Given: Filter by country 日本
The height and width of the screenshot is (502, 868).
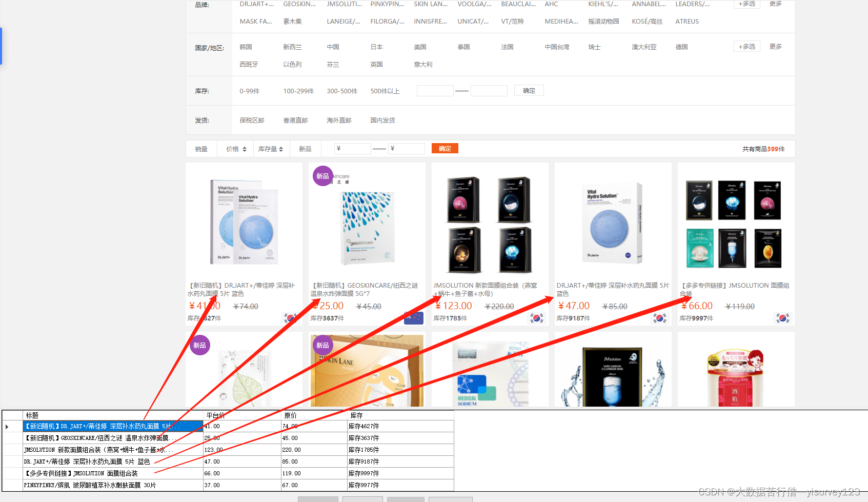Looking at the screenshot, I should (377, 47).
